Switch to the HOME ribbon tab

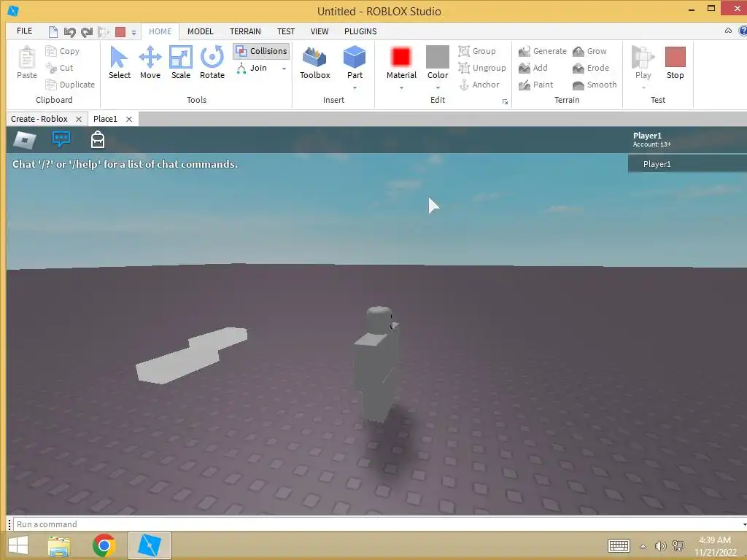point(160,31)
